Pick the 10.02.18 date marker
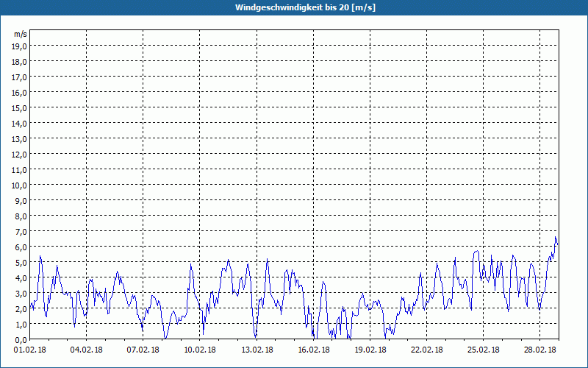Image resolution: width=588 pixels, height=368 pixels. [x=199, y=350]
